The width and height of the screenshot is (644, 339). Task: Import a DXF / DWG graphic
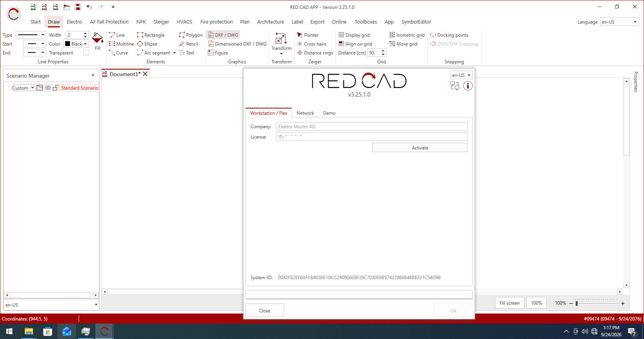tap(223, 35)
